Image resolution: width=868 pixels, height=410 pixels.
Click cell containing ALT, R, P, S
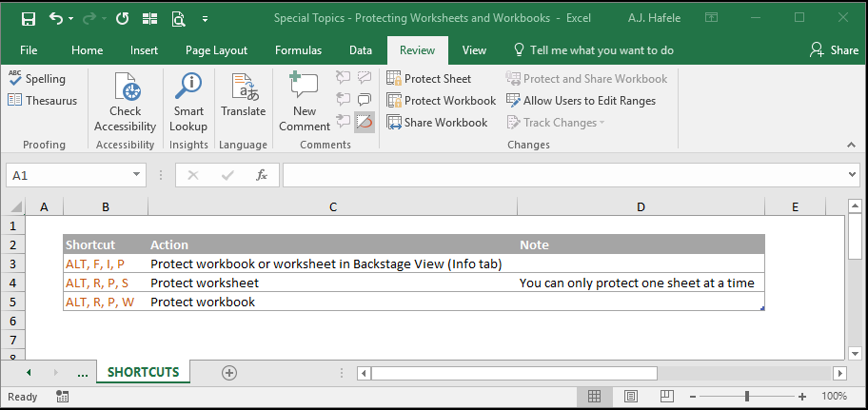tap(106, 283)
